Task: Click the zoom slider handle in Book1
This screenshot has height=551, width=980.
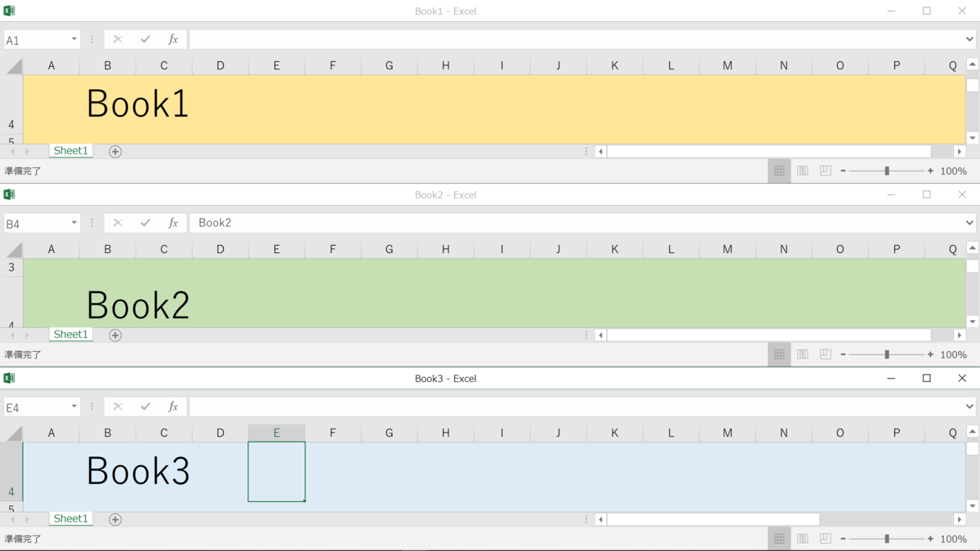Action: pyautogui.click(x=887, y=171)
